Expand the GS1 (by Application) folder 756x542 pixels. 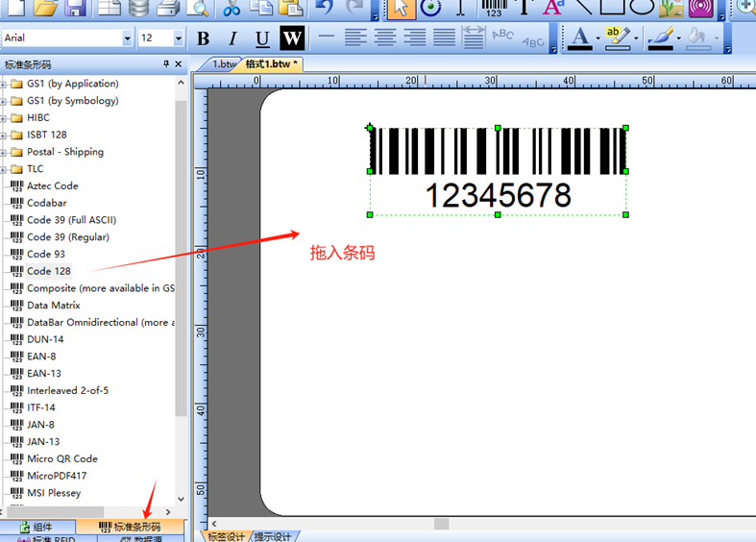pyautogui.click(x=4, y=85)
